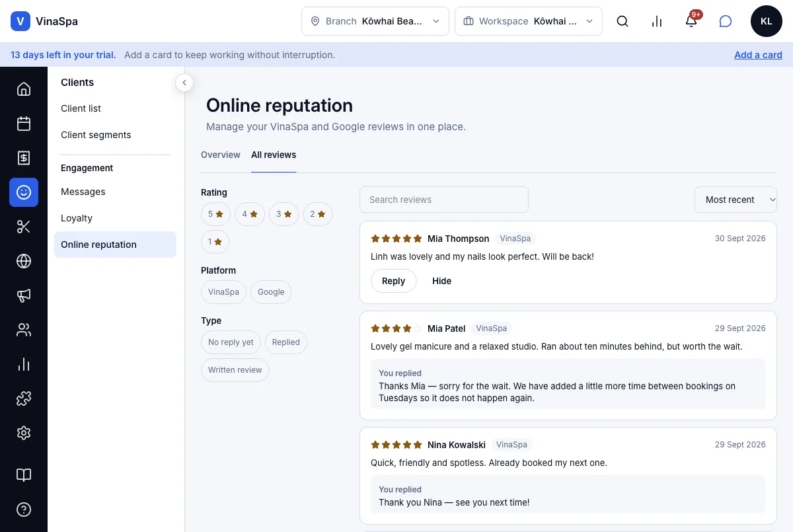Click reviewer name Mia Patel
793x532 pixels.
[x=446, y=328]
